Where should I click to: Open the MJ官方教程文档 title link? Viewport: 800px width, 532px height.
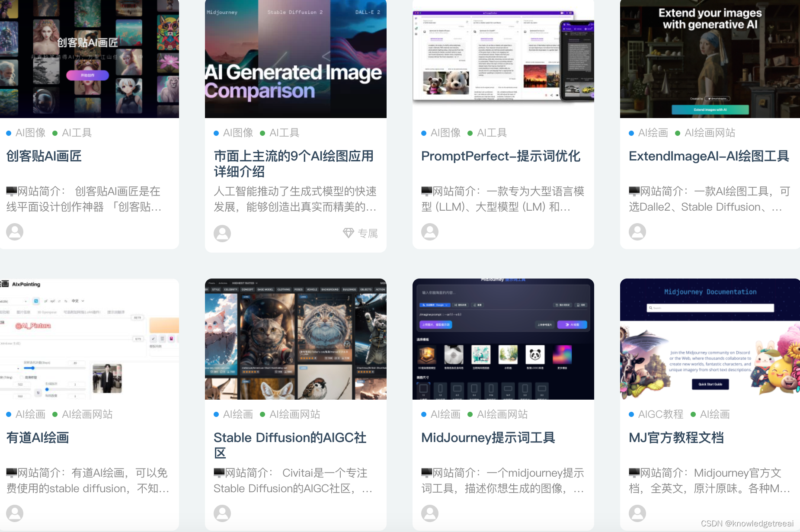coord(676,438)
